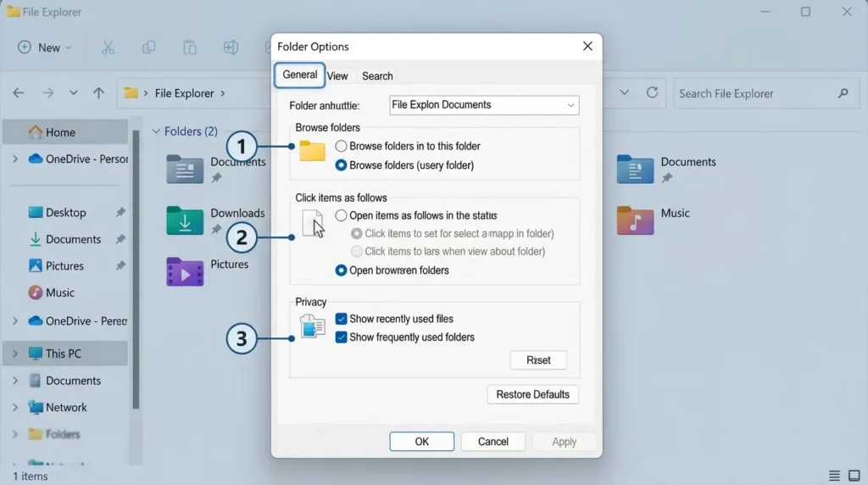Open recent locations dropdown chevron
The height and width of the screenshot is (485, 868).
point(73,93)
